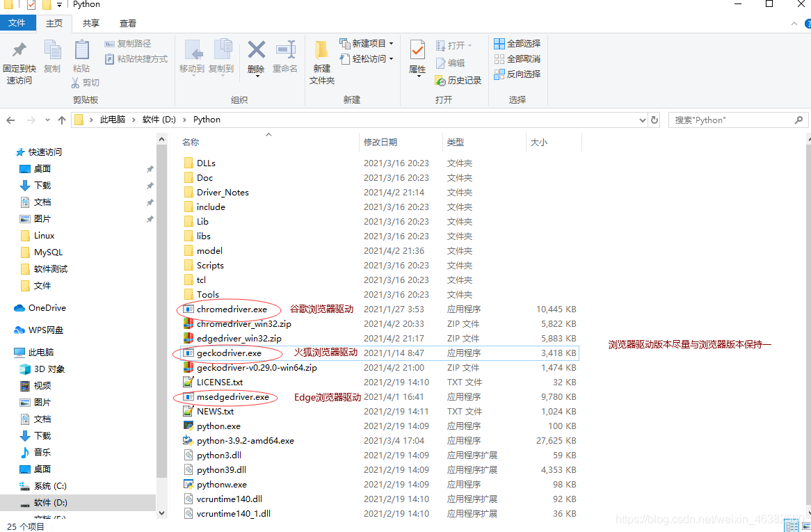Image resolution: width=811 pixels, height=532 pixels.
Task: Open the address bar history dropdown
Action: (643, 120)
